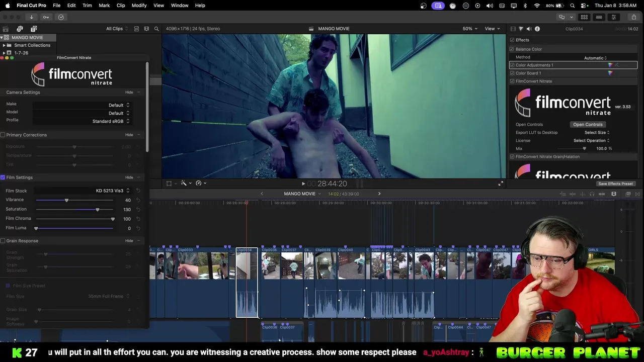
Task: Click the import media arrow icon
Action: click(31, 17)
